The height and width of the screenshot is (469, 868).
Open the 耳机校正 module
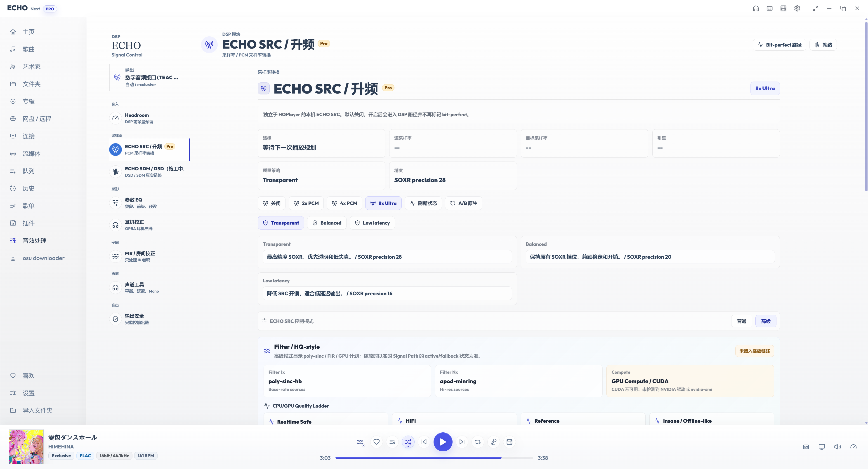click(149, 225)
